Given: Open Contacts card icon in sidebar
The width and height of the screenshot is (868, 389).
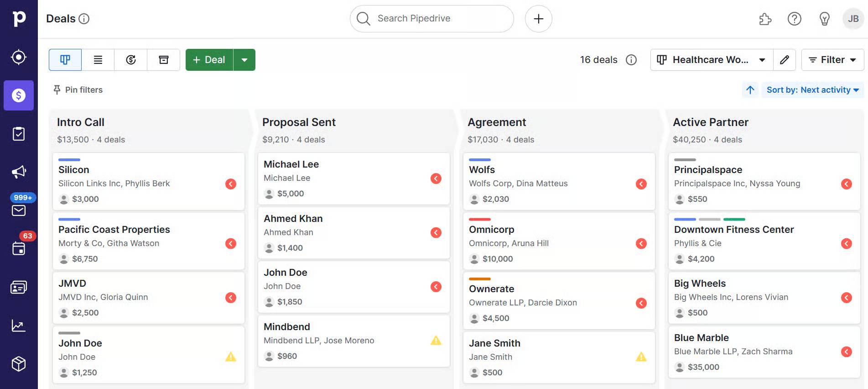Looking at the screenshot, I should click(x=19, y=287).
